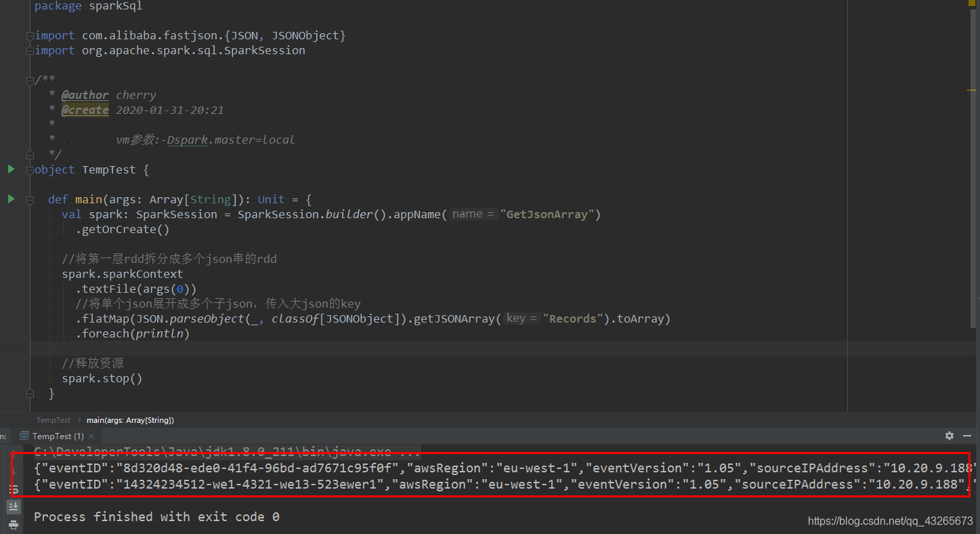Viewport: 980px width, 534px height.
Task: Click the spark.sparkContext line
Action: point(123,274)
